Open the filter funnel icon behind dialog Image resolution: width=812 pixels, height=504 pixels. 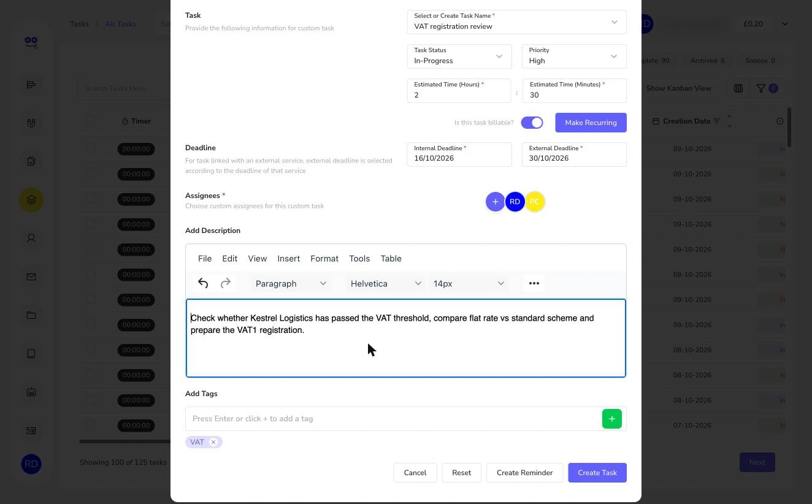click(761, 88)
